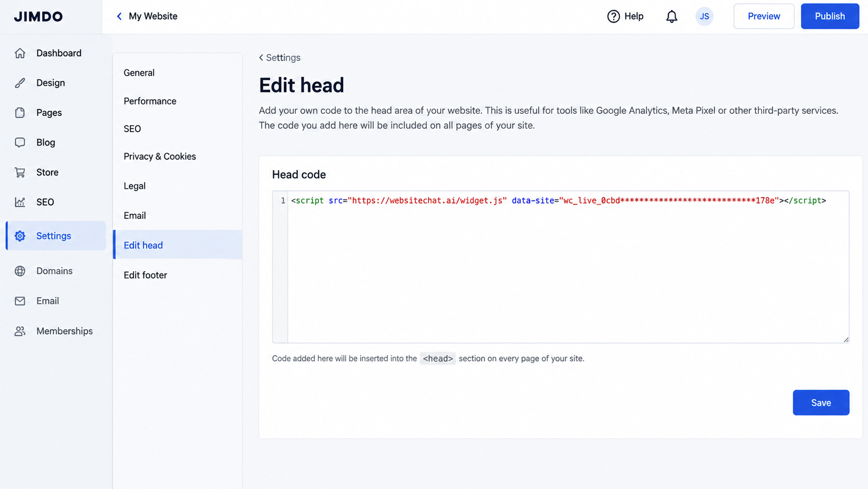Click the Save button
The width and height of the screenshot is (868, 489).
821,403
